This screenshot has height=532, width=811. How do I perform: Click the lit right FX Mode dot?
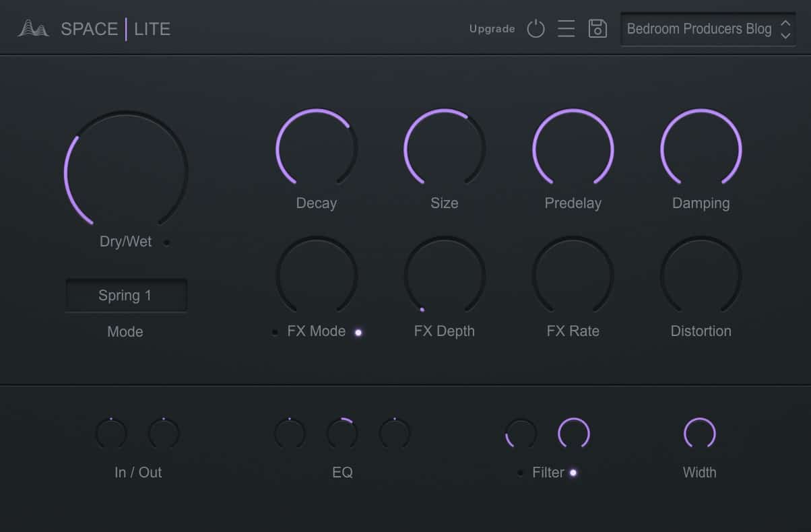pyautogui.click(x=358, y=332)
